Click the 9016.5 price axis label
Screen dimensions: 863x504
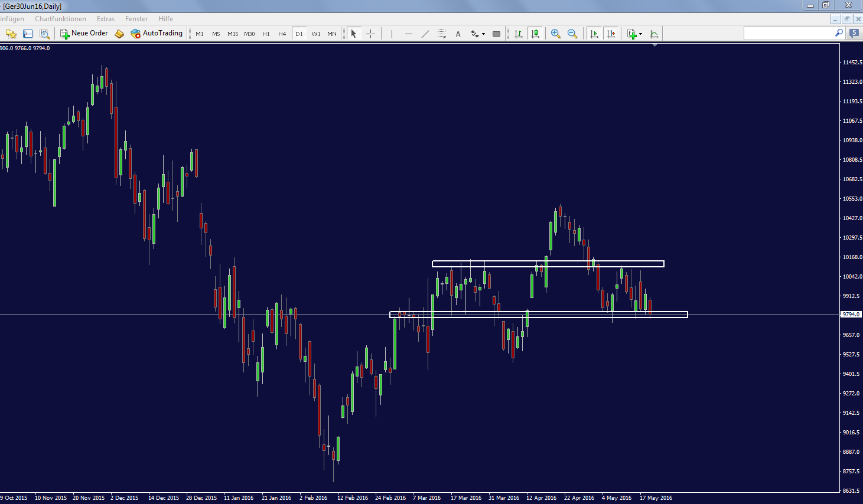coord(852,433)
